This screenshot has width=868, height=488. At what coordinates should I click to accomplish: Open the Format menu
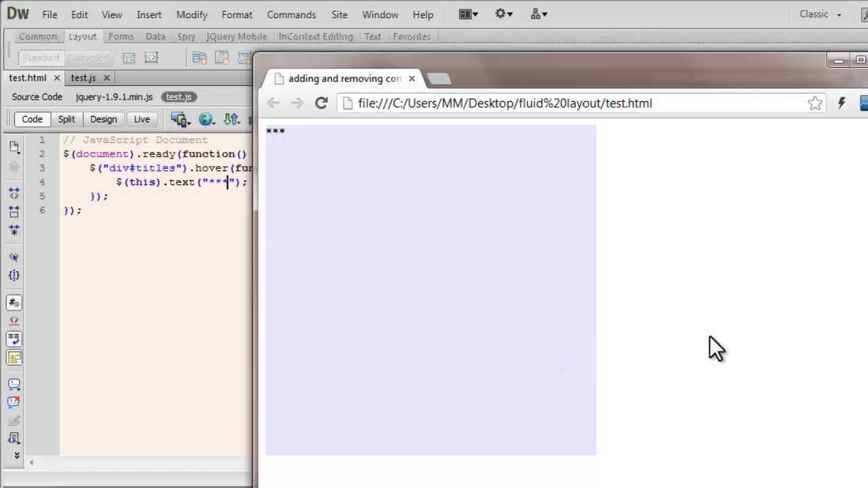pos(237,14)
